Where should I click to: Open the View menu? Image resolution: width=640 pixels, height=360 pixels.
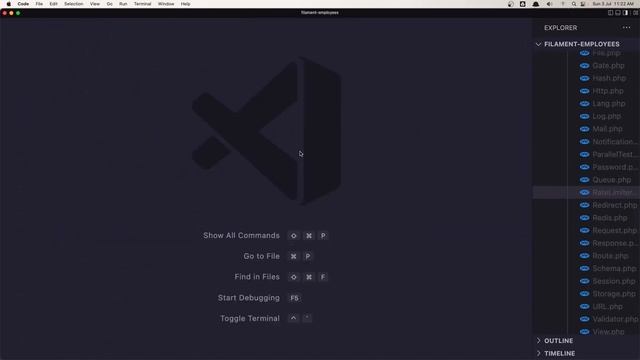[95, 4]
